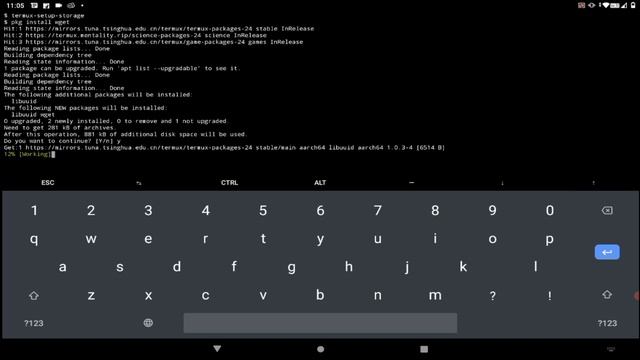Screen dimensions: 640x360
Task: Tap the number 1 key
Action: (34, 210)
